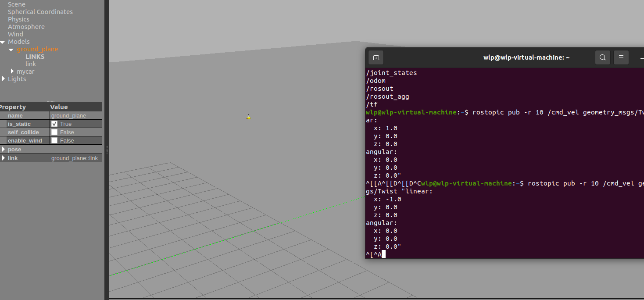
Task: Select the Atmosphere item
Action: tap(26, 27)
